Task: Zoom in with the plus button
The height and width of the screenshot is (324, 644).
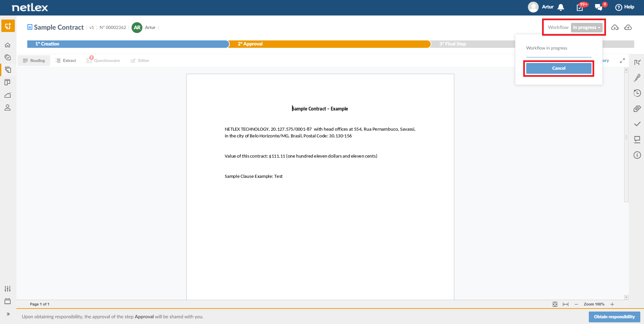Action: [612, 304]
